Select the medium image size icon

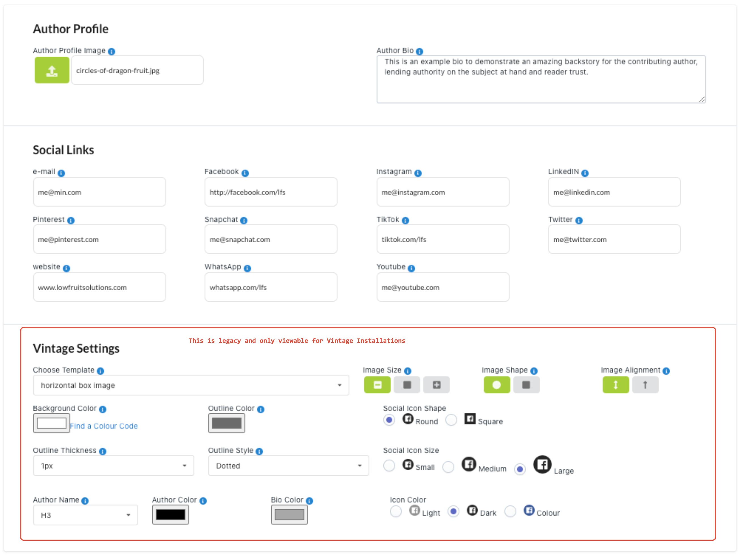tap(406, 385)
